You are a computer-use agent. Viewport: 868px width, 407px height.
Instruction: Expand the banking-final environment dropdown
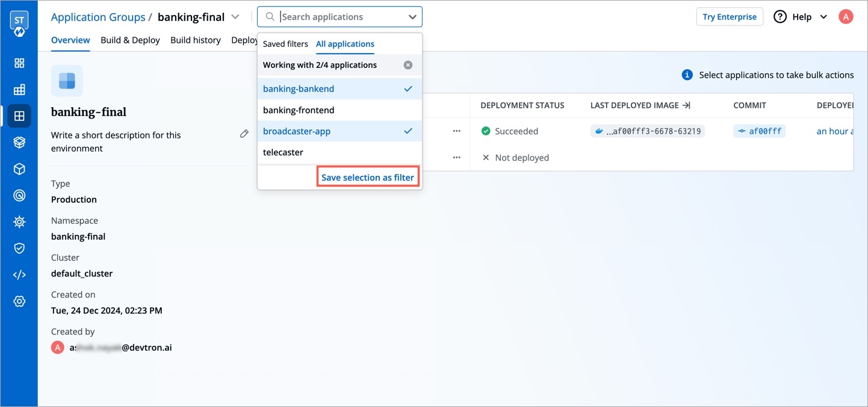click(235, 17)
